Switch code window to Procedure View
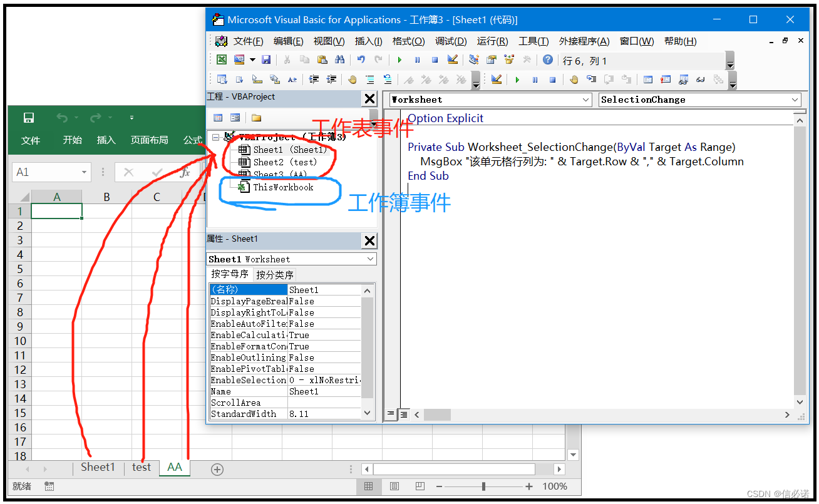819x504 pixels. pyautogui.click(x=391, y=414)
